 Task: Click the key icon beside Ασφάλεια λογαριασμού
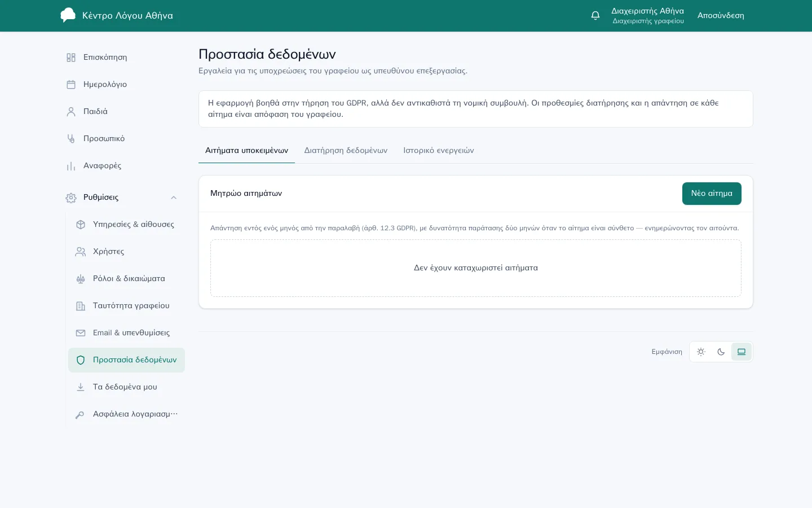tap(81, 414)
